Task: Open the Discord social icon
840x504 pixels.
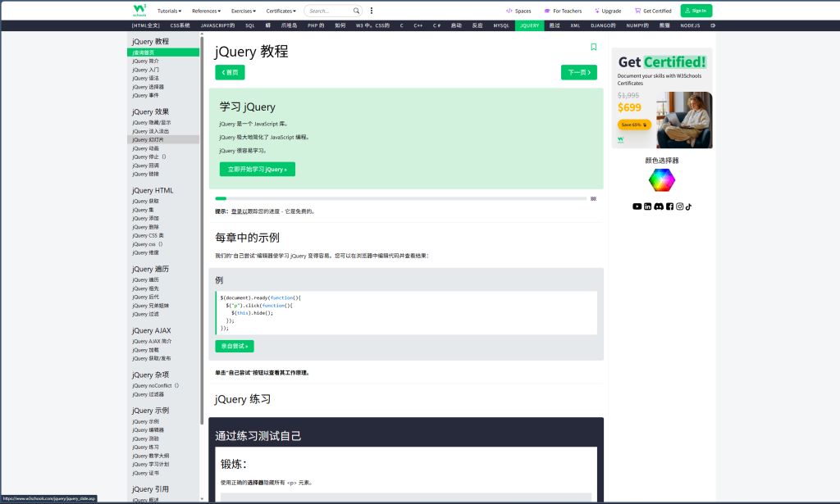Action: (659, 207)
